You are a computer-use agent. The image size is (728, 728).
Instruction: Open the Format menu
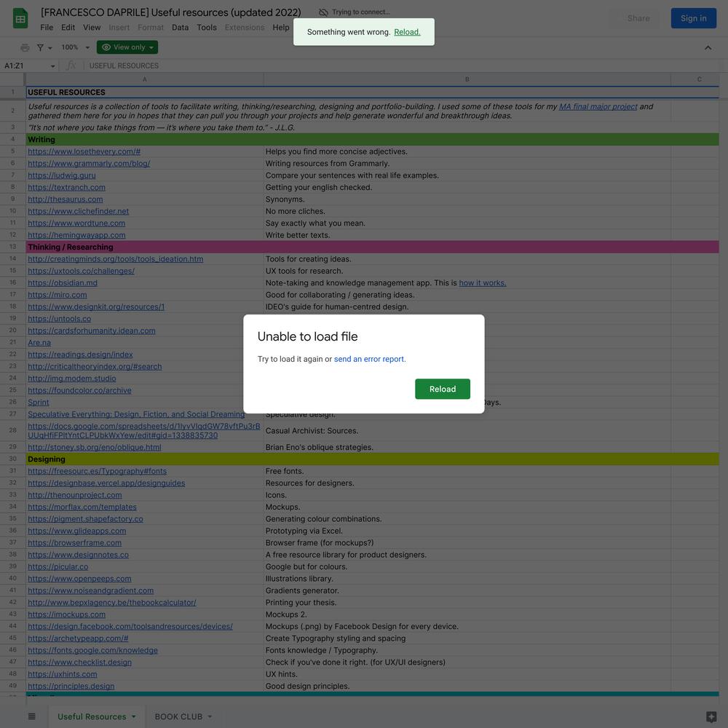click(151, 28)
